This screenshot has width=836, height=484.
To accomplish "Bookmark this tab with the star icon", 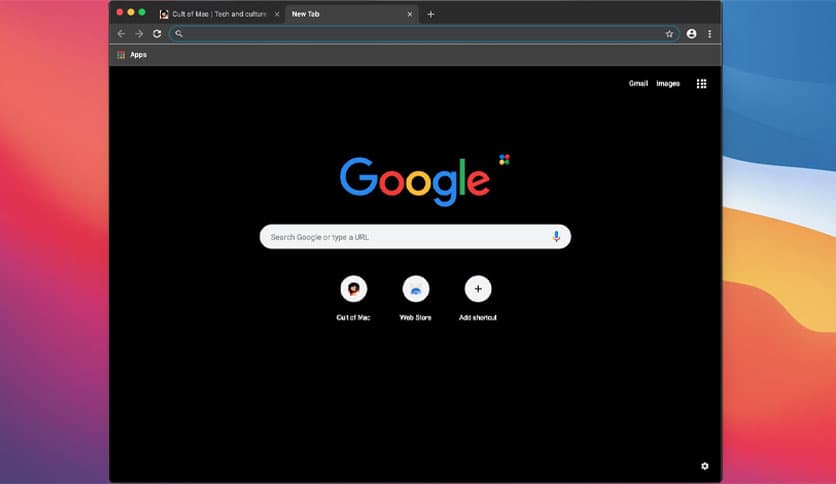I will (669, 34).
